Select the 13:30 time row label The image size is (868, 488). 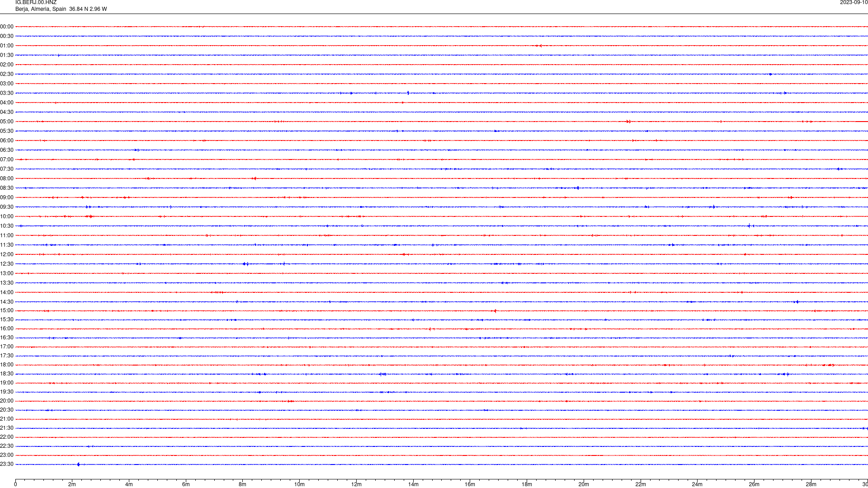point(7,283)
